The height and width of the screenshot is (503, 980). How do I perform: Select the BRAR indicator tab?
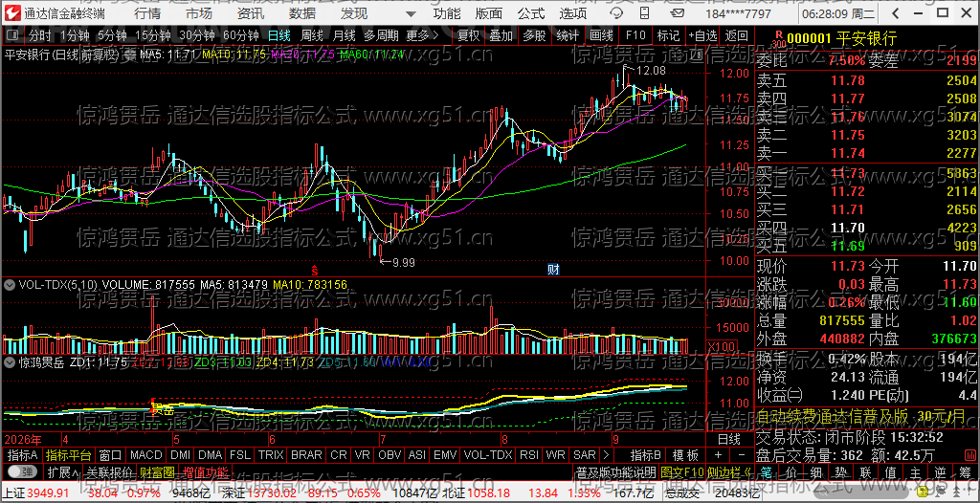306,455
